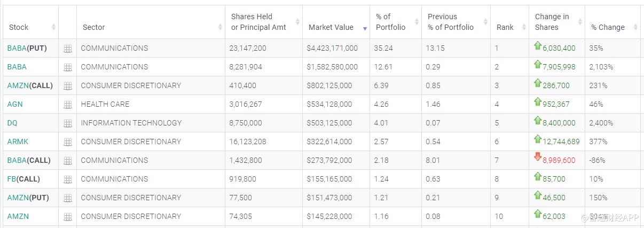Image resolution: width=644 pixels, height=228 pixels.
Task: Open the grid icon in the AGN row
Action: [x=68, y=105]
